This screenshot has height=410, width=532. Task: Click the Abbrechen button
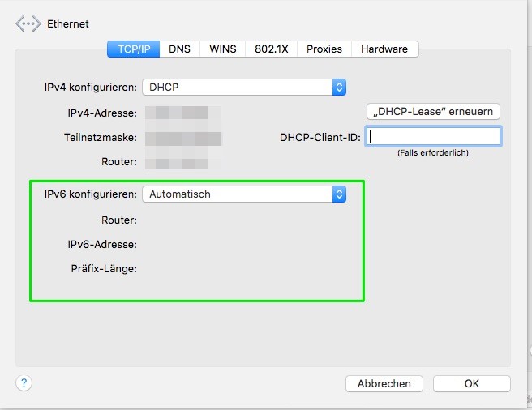click(384, 383)
